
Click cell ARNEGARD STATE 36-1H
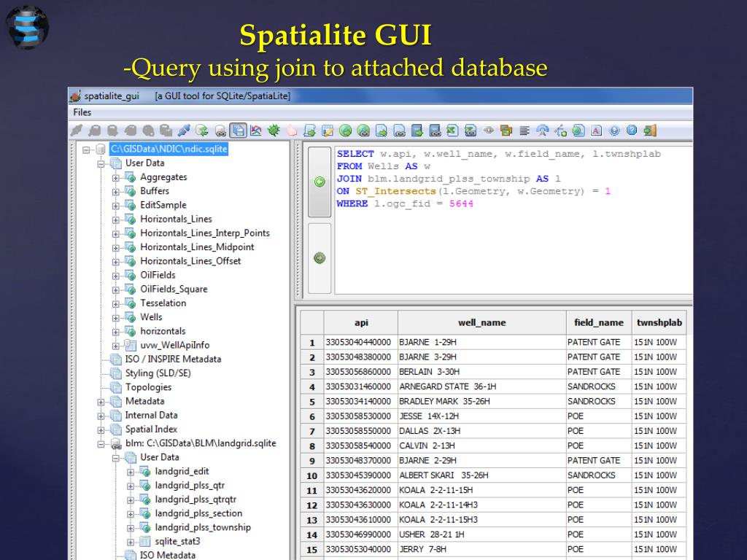482,386
